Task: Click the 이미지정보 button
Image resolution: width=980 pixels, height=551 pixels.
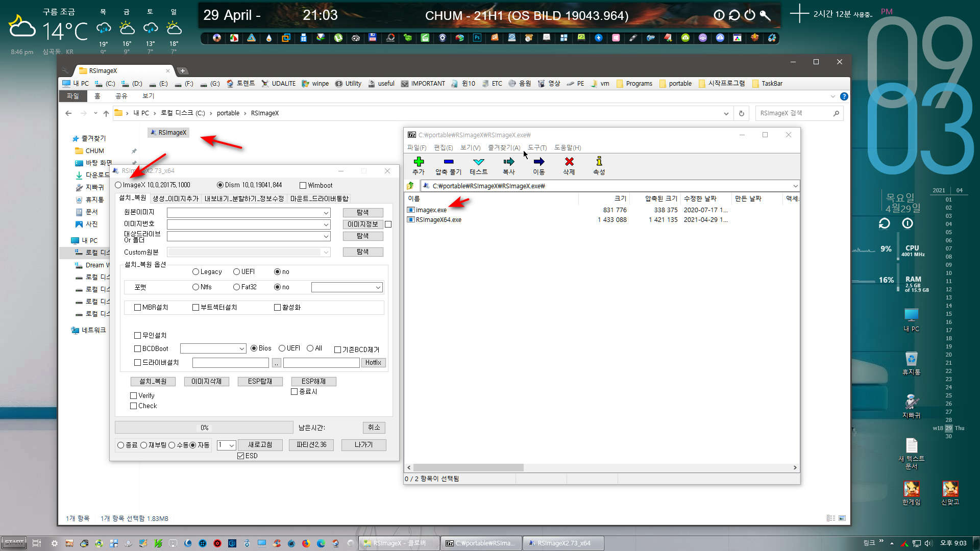Action: [x=363, y=224]
